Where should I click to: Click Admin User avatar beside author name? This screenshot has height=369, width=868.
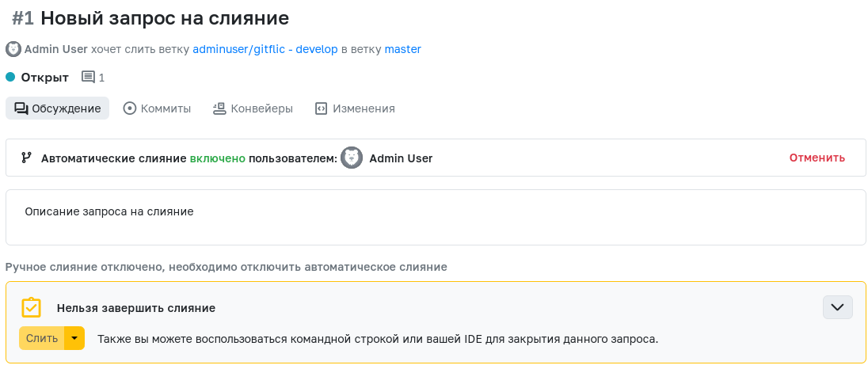pos(13,49)
